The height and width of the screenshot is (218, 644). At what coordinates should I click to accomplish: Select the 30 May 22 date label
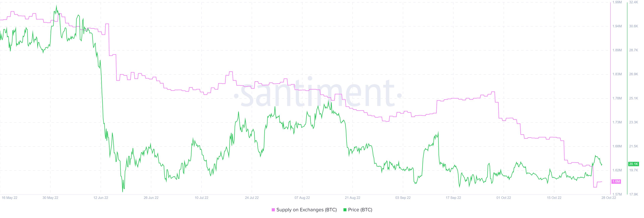click(x=50, y=198)
